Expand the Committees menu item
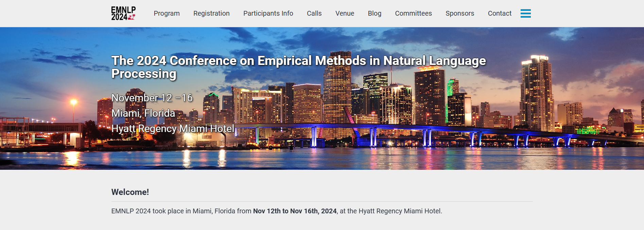The image size is (644, 230). [413, 13]
